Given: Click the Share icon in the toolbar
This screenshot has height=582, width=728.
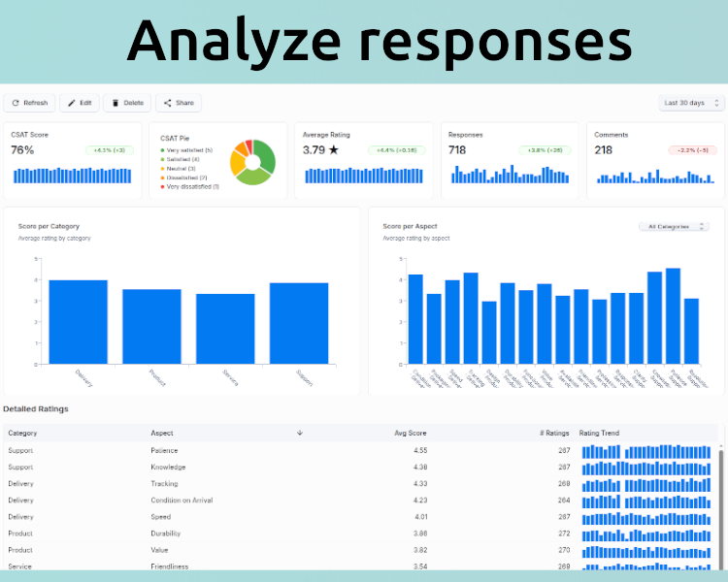Looking at the screenshot, I should pos(167,103).
